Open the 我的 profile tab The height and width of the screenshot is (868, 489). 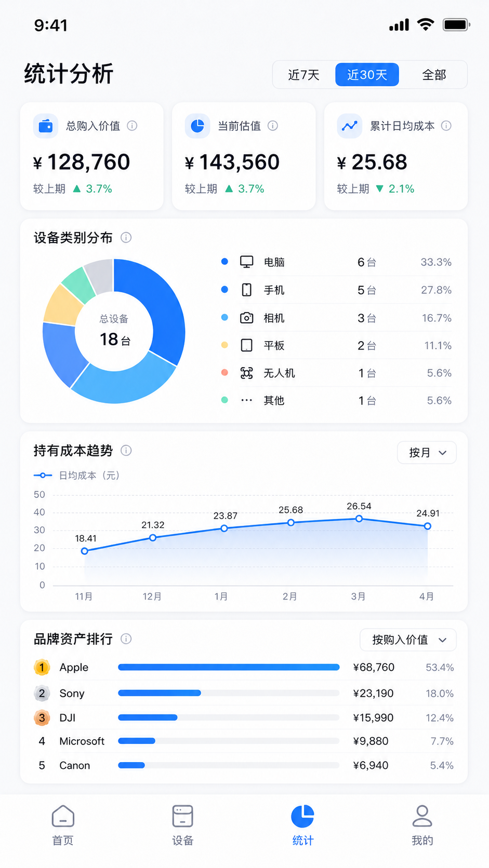click(x=422, y=825)
